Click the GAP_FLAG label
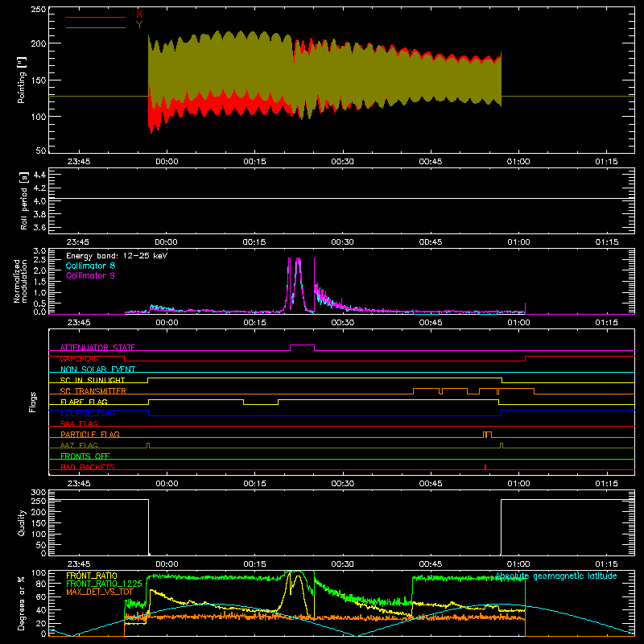 79,358
